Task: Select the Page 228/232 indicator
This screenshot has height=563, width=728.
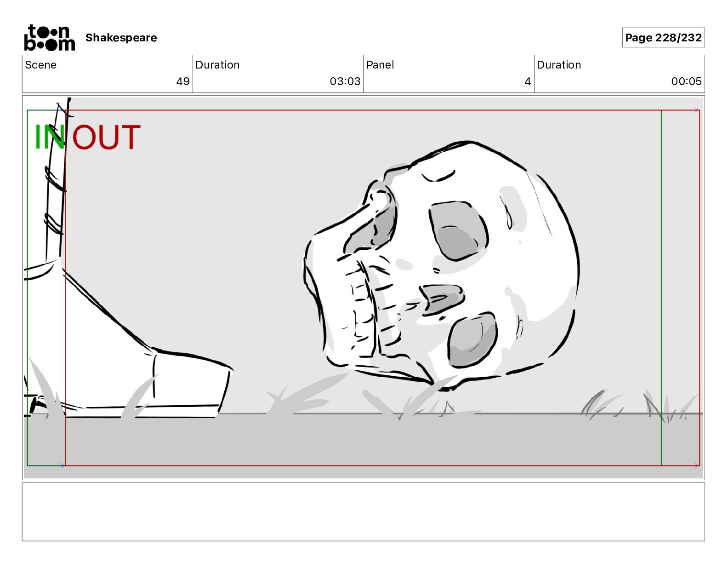Action: 663,38
